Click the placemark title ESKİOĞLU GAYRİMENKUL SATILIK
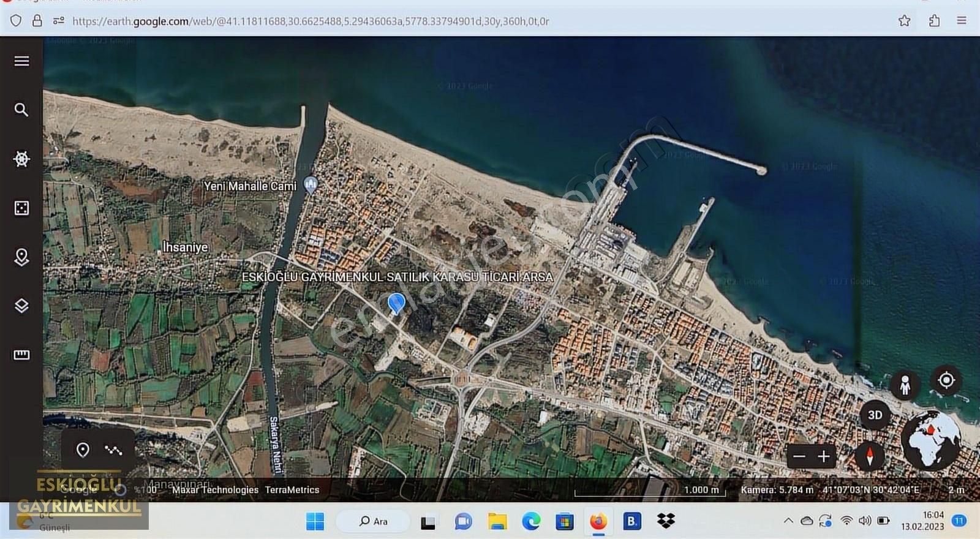 click(x=397, y=277)
